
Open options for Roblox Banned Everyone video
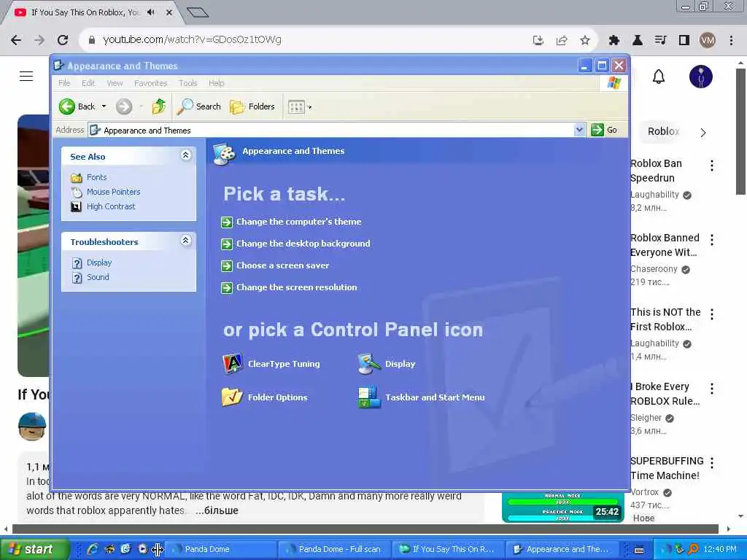(x=712, y=239)
